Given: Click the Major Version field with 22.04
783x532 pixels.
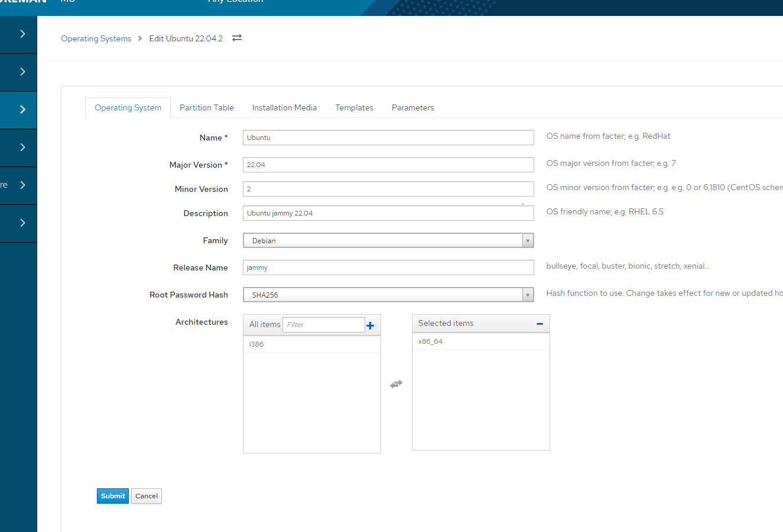Looking at the screenshot, I should click(x=388, y=165).
